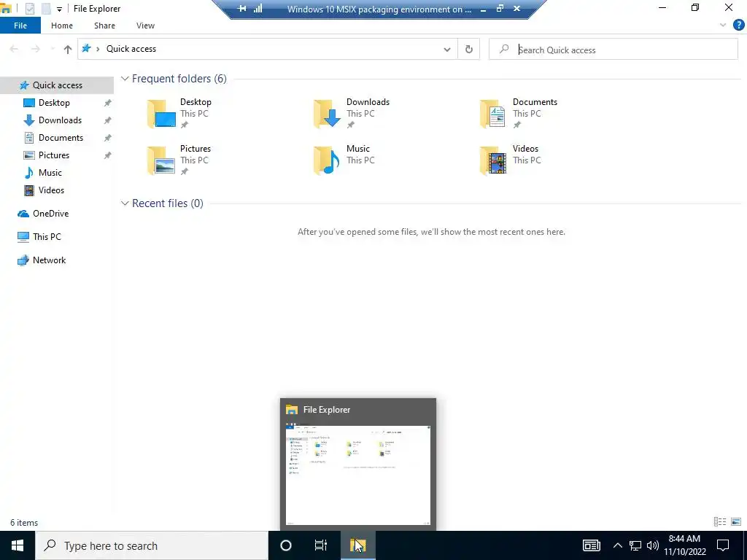Select Music in the navigation pane

point(50,173)
